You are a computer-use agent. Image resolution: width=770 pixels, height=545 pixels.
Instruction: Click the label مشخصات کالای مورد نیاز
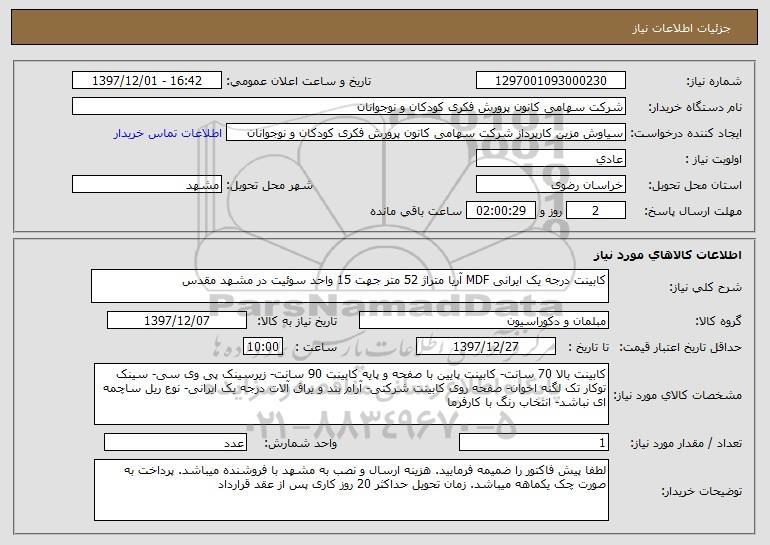pos(678,395)
